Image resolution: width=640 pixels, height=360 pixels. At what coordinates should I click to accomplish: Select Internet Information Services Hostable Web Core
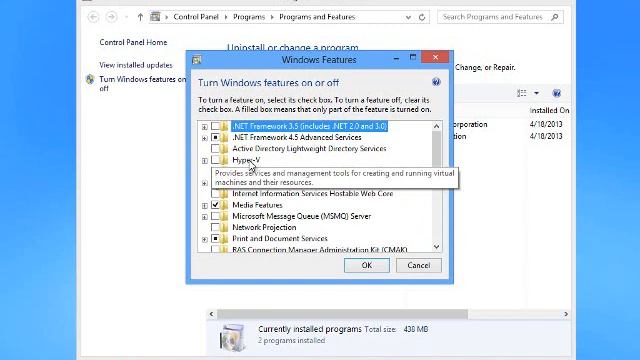pos(313,193)
